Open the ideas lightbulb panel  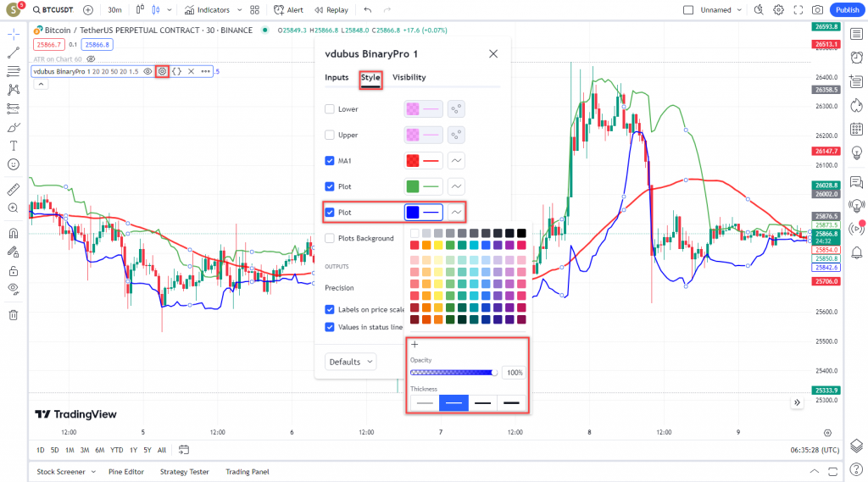[856, 152]
